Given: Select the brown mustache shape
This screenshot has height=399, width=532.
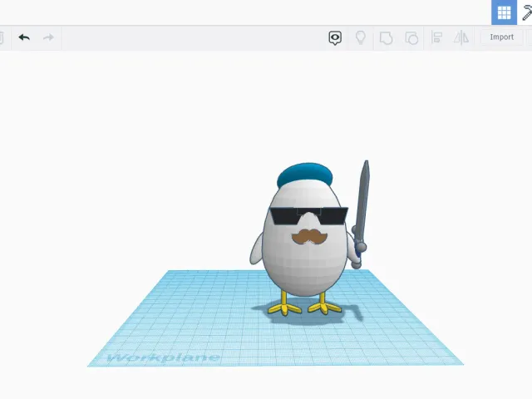Looking at the screenshot, I should tap(309, 236).
